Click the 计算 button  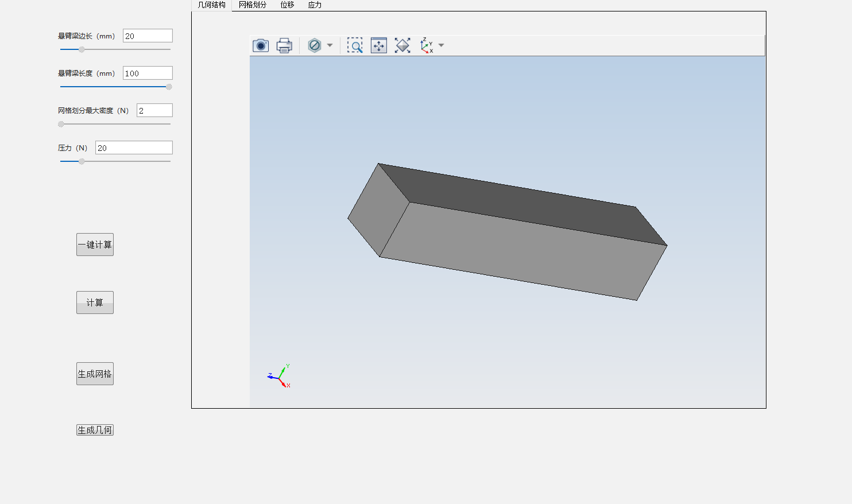pos(95,303)
